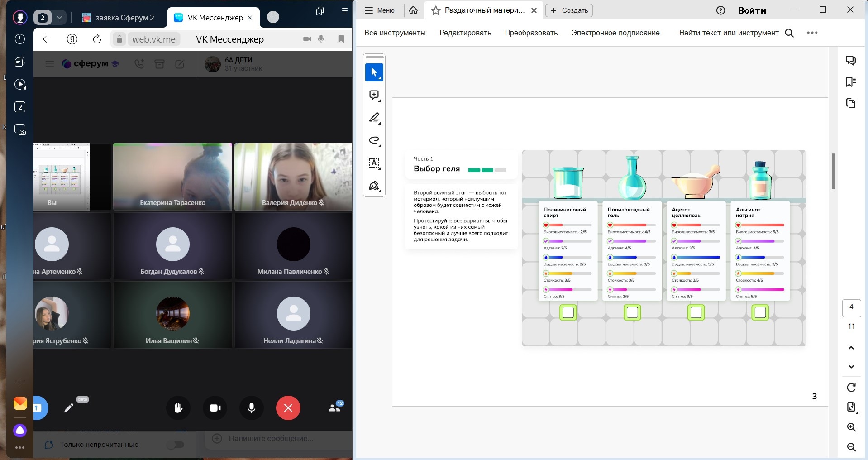Open document properties icon below rotate
This screenshot has height=460, width=868.
click(x=851, y=407)
